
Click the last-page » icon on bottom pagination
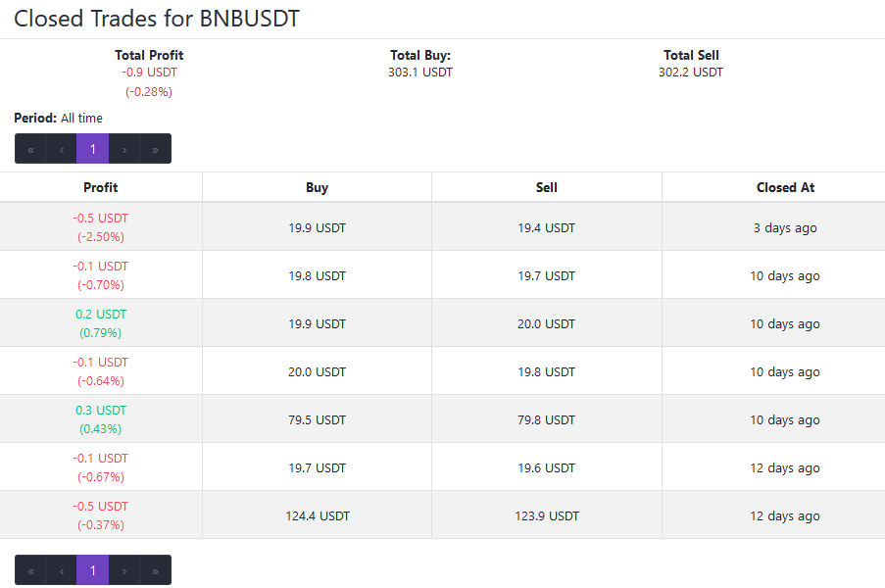(x=155, y=569)
